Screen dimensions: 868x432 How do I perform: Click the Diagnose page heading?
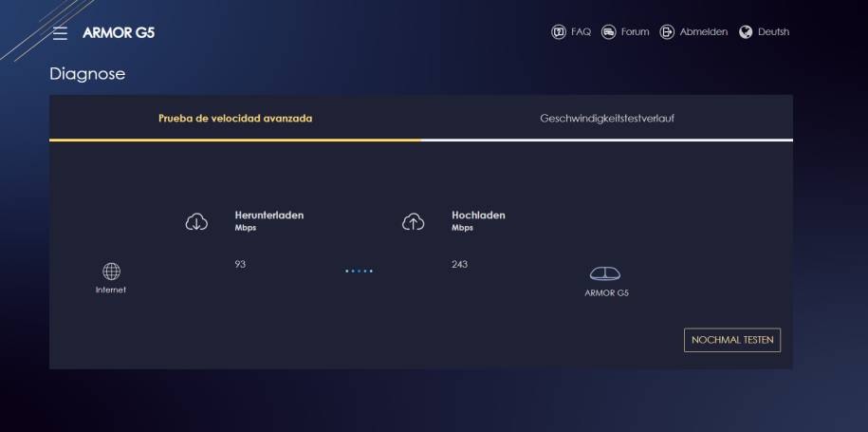[87, 74]
